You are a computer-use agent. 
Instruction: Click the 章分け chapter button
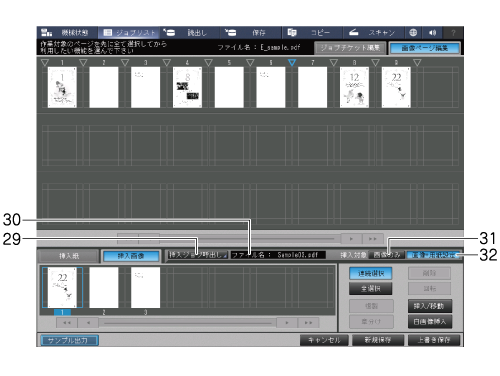point(371,322)
